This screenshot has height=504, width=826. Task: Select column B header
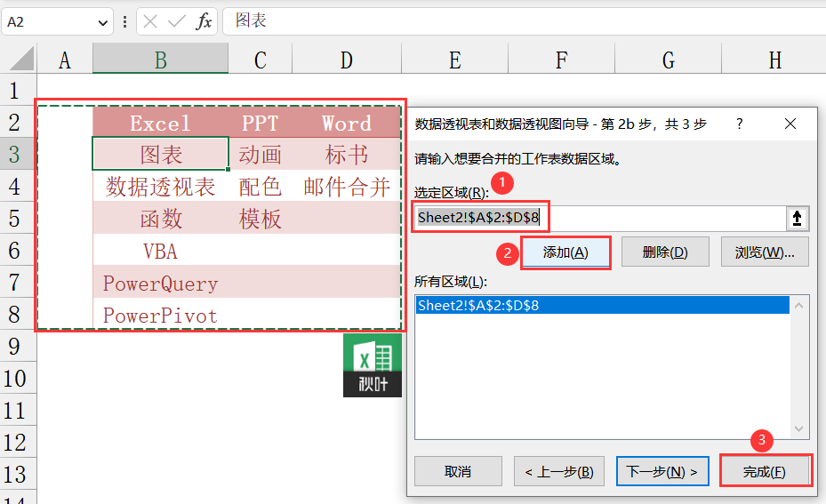pyautogui.click(x=161, y=60)
